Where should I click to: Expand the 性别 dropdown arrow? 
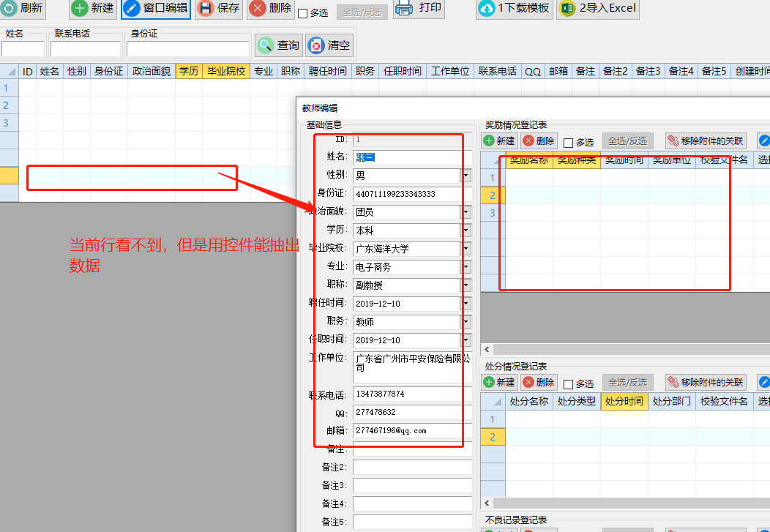point(466,176)
